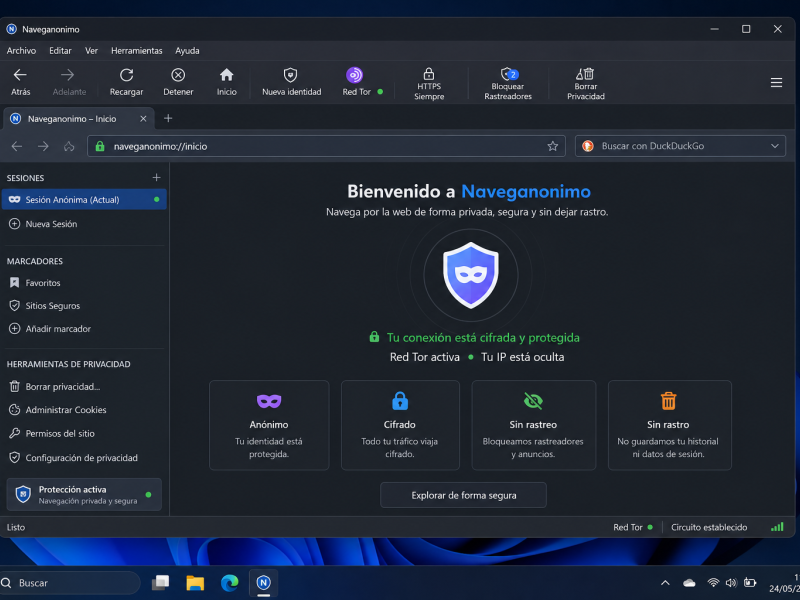Viewport: 800px width, 600px height.
Task: Open the Ver menu
Action: [91, 51]
